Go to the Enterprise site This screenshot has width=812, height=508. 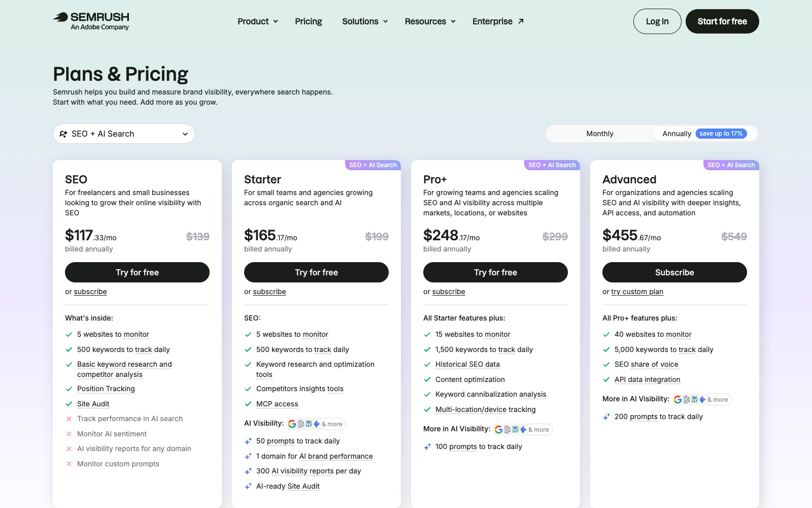point(498,21)
